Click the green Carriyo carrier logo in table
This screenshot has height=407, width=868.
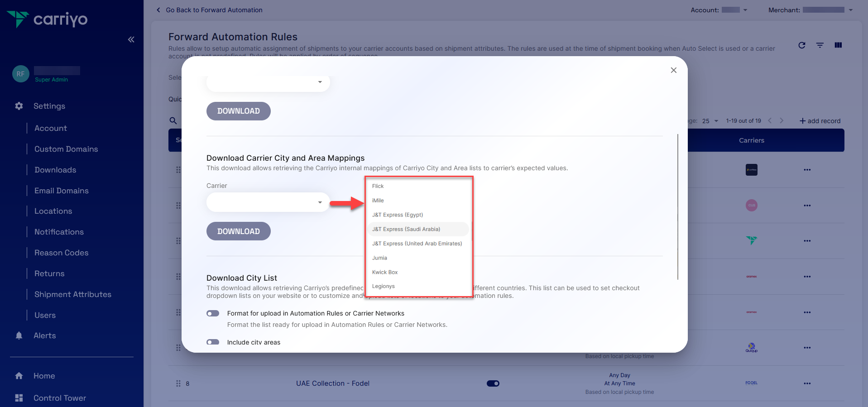click(x=752, y=241)
